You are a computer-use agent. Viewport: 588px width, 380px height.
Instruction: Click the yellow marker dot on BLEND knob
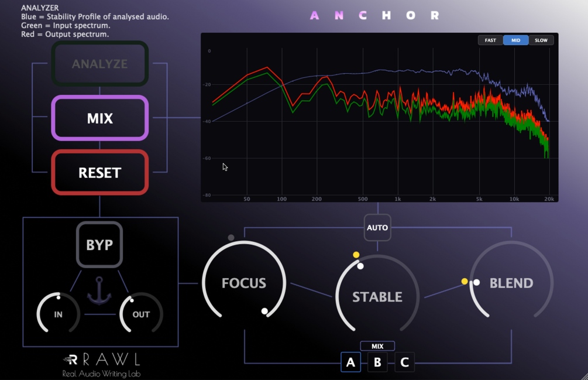coord(465,281)
